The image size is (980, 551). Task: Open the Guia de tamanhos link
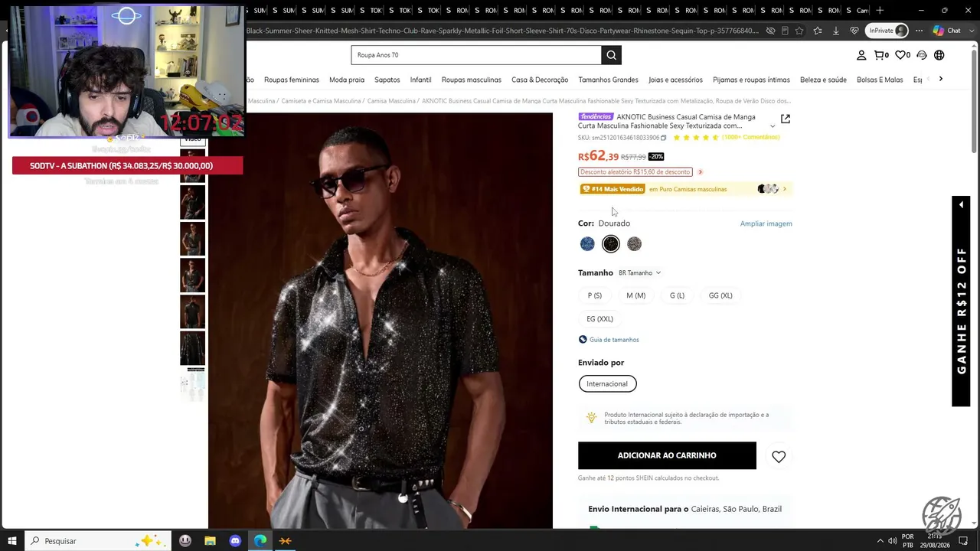[614, 340]
